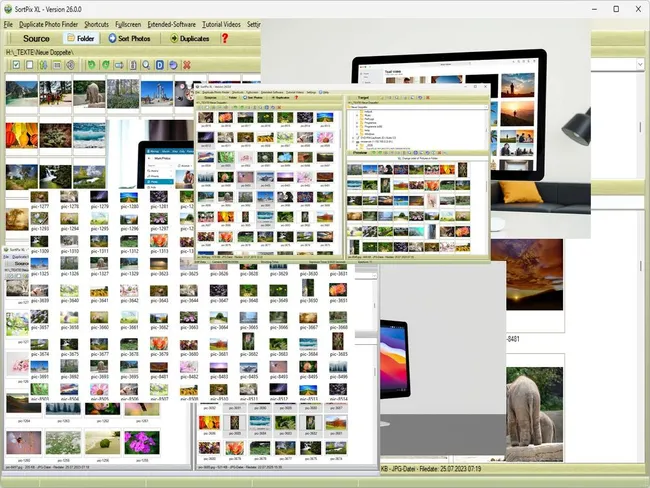The height and width of the screenshot is (488, 650).
Task: Select the ladybug thumbnail at bottom left
Action: (x=24, y=442)
